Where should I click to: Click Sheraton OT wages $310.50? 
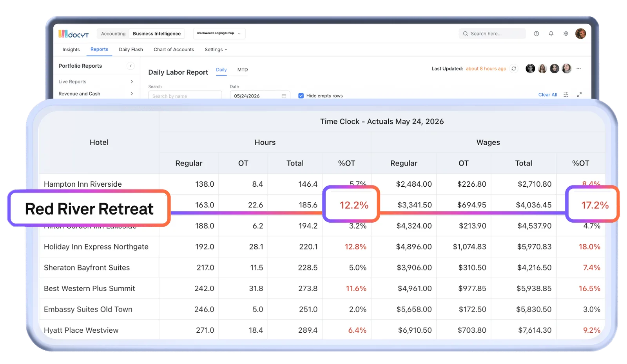472,268
